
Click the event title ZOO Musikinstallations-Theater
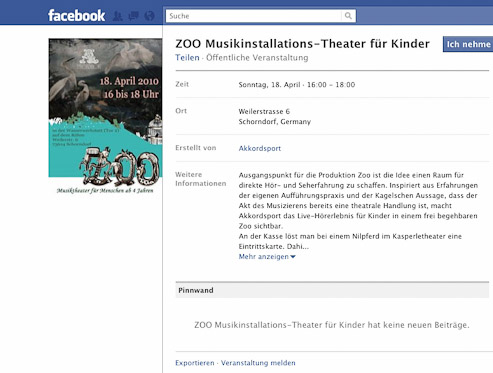pyautogui.click(x=302, y=44)
